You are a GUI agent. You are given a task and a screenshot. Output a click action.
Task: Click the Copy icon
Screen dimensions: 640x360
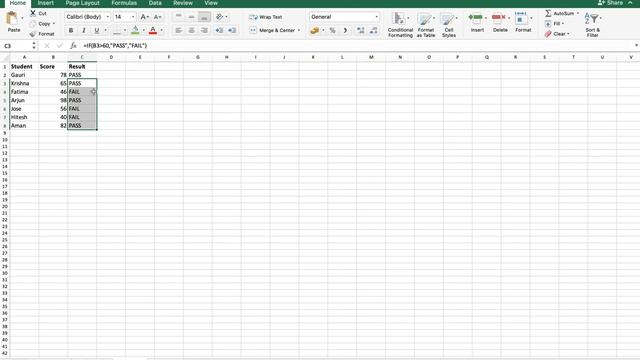tap(33, 24)
